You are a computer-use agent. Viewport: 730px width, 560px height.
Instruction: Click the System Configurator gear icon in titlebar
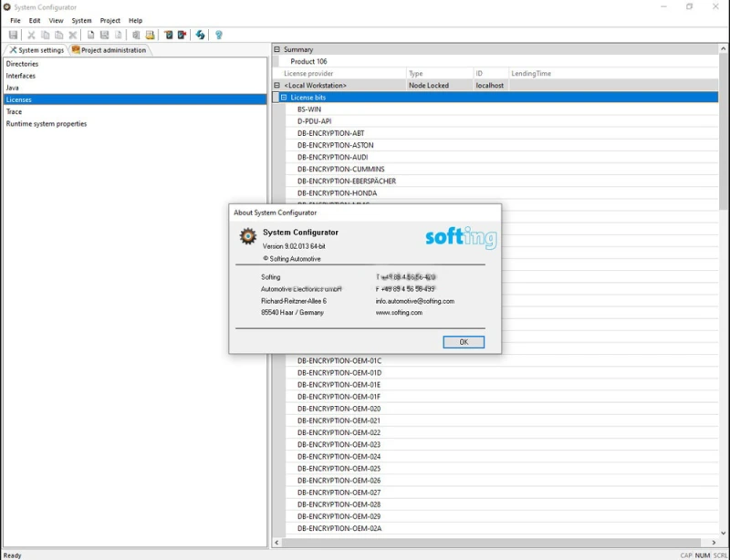tap(7, 6)
